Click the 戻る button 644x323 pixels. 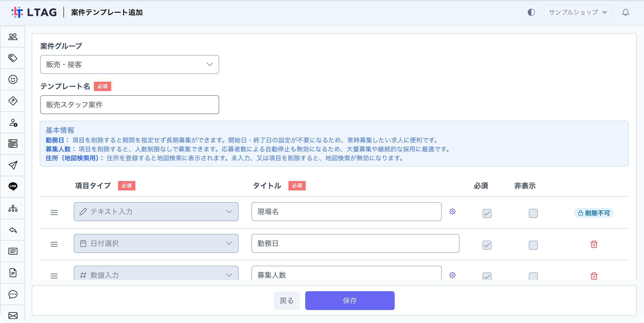[x=286, y=300]
